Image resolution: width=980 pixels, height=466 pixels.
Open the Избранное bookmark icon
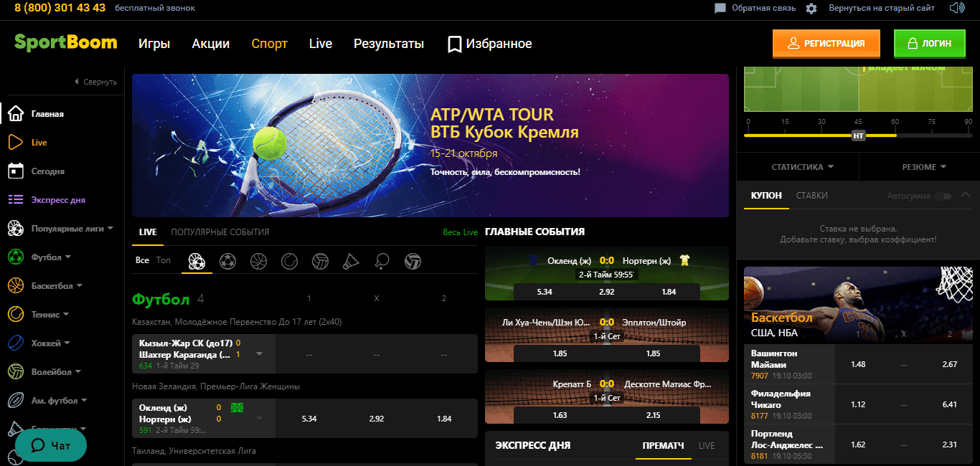(454, 44)
